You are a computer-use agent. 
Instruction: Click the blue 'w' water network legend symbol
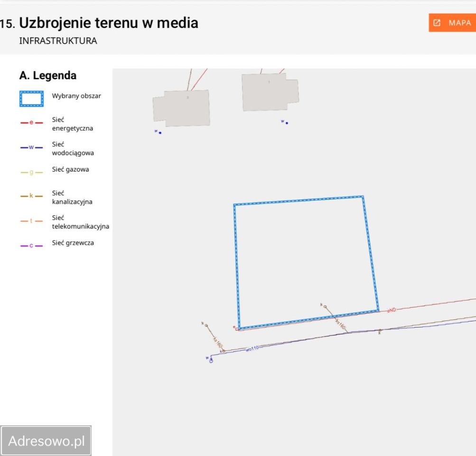click(x=32, y=147)
